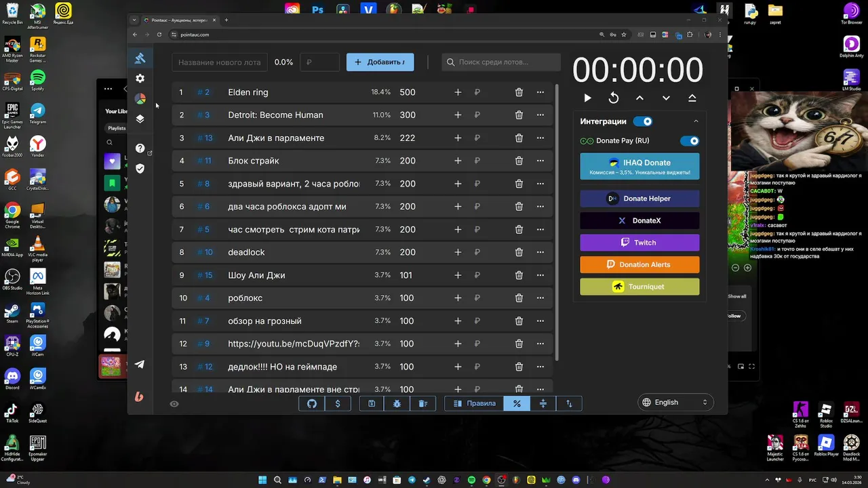This screenshot has width=868, height=488.
Task: Select Playlists filter in Spotify window
Action: point(117,128)
